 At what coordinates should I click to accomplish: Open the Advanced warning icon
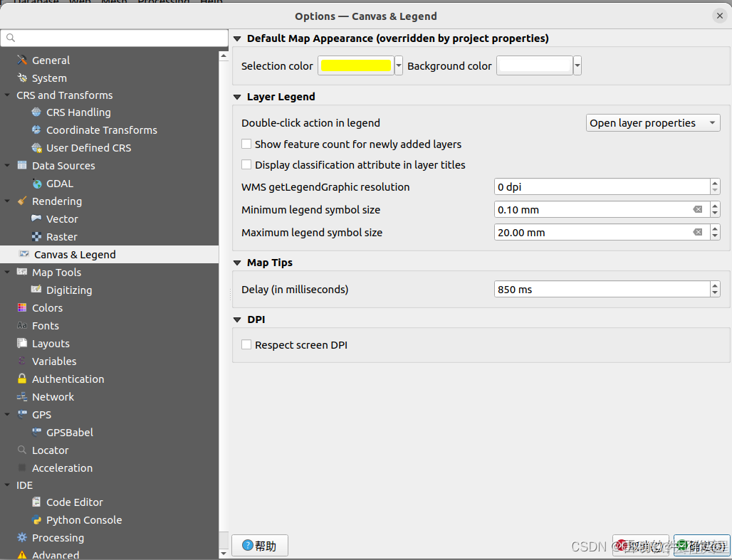(22, 555)
